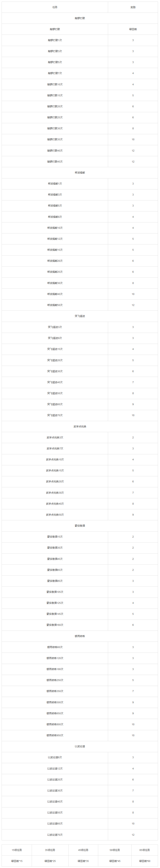160x868 pixels.
Task: Select the 敲锣打鼓10次 task cell
Action: pyautogui.click(x=55, y=85)
